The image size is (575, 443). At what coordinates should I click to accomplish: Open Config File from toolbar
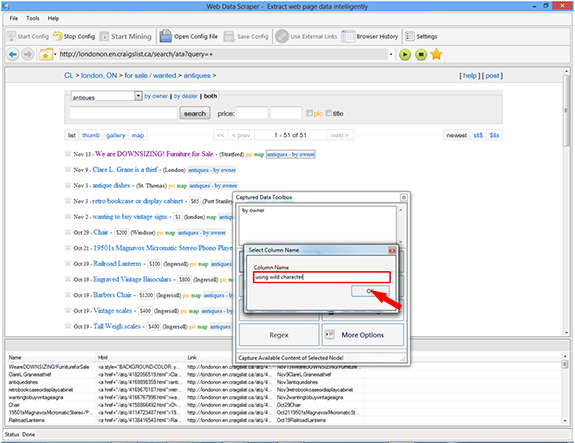[188, 36]
